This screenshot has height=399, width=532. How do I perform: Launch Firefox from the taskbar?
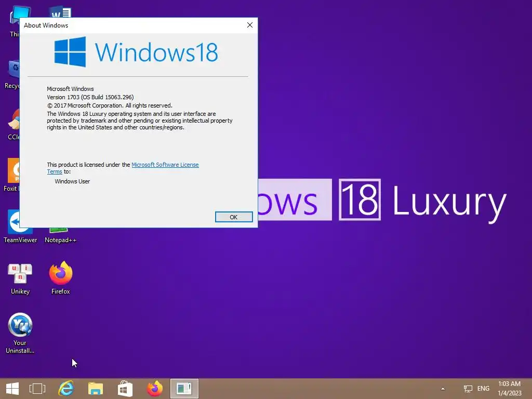pyautogui.click(x=155, y=389)
